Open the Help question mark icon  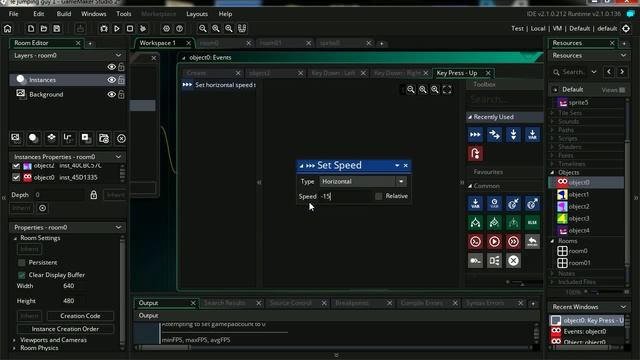tap(180, 29)
